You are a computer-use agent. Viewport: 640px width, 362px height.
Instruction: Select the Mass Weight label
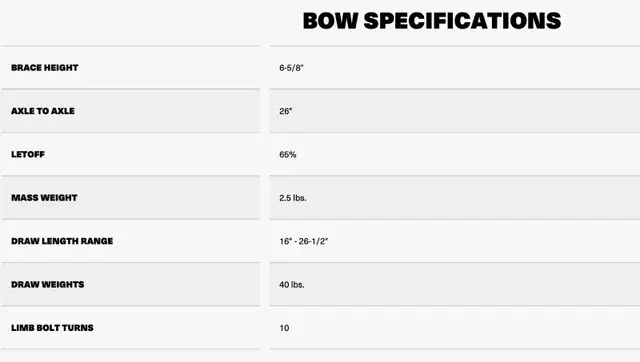click(44, 198)
